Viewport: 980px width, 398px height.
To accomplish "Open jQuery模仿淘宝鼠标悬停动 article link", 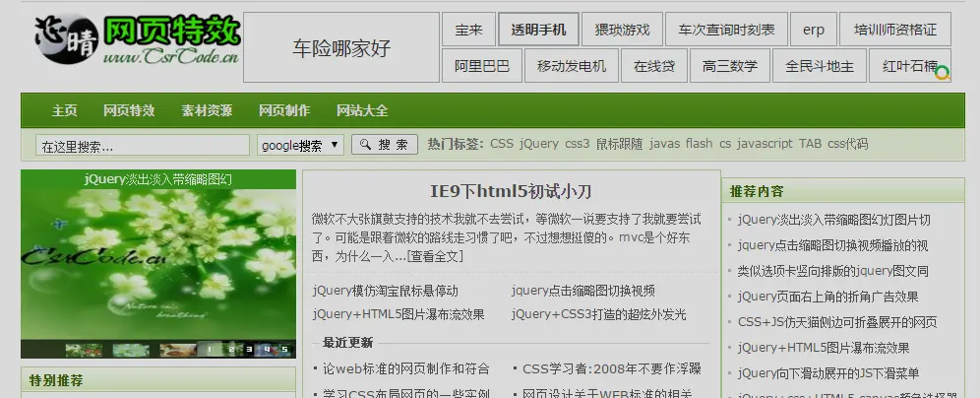I will pyautogui.click(x=385, y=291).
